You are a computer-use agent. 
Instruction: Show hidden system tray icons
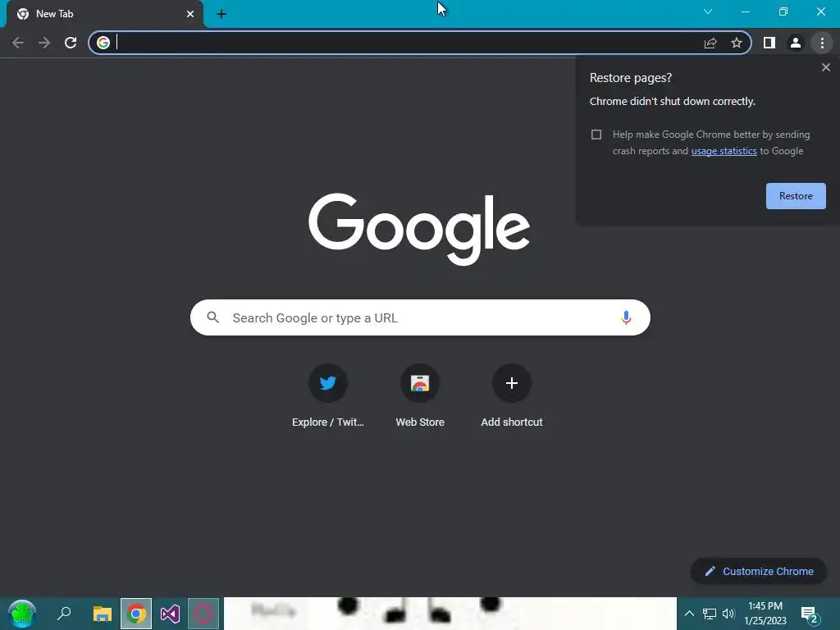click(689, 614)
